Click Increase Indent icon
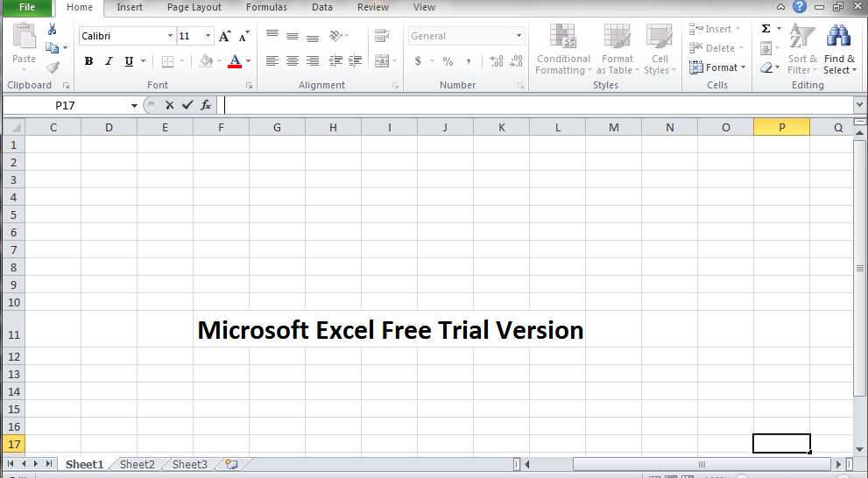Image resolution: width=868 pixels, height=478 pixels. [356, 61]
